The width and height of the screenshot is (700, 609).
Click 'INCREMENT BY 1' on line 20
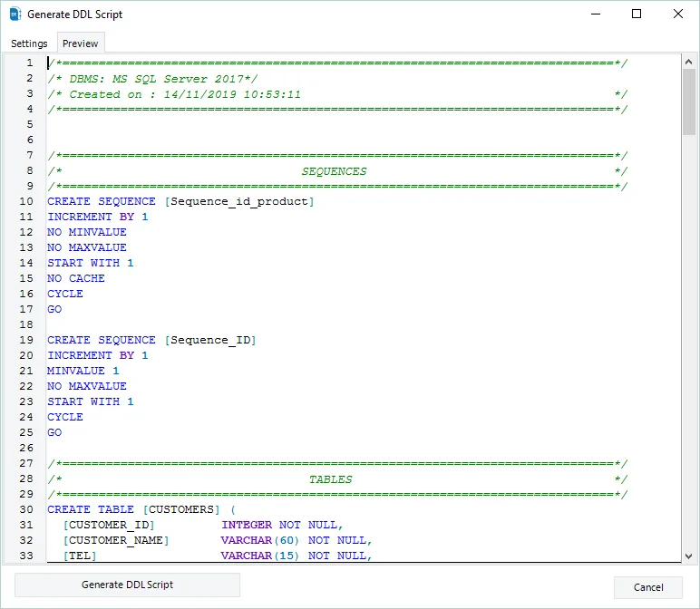(x=97, y=355)
